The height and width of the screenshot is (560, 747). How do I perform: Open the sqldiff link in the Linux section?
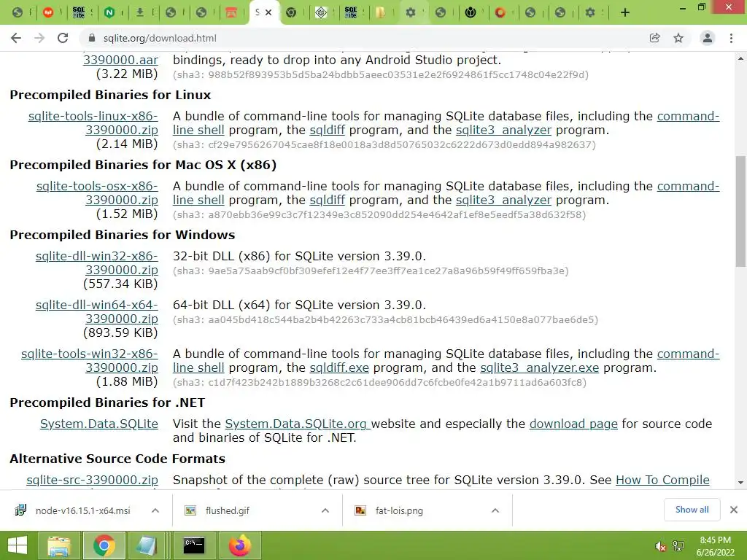click(x=328, y=130)
